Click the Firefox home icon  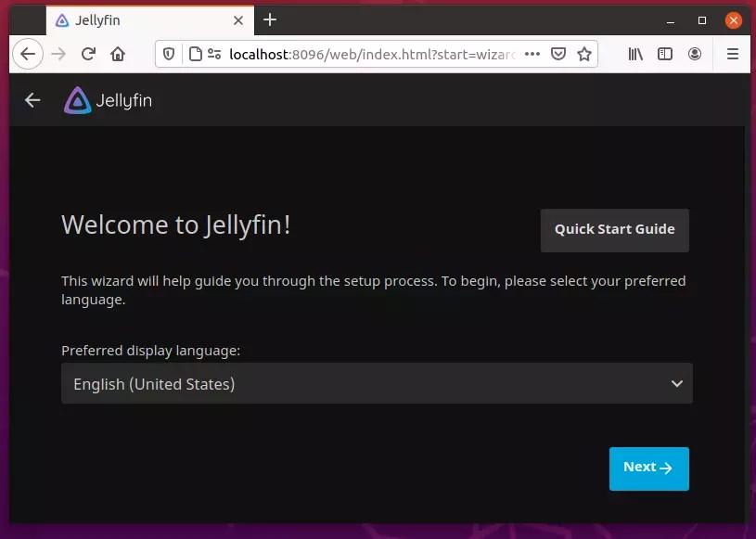click(x=117, y=54)
